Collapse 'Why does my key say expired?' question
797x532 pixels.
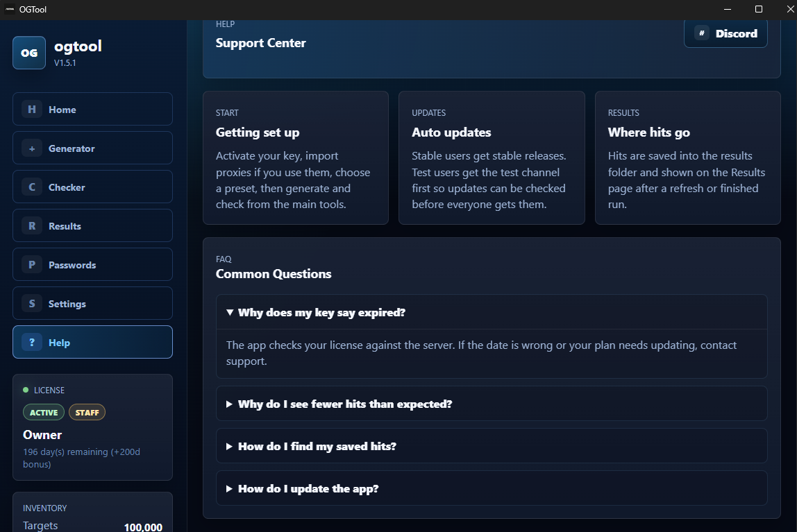coord(492,312)
